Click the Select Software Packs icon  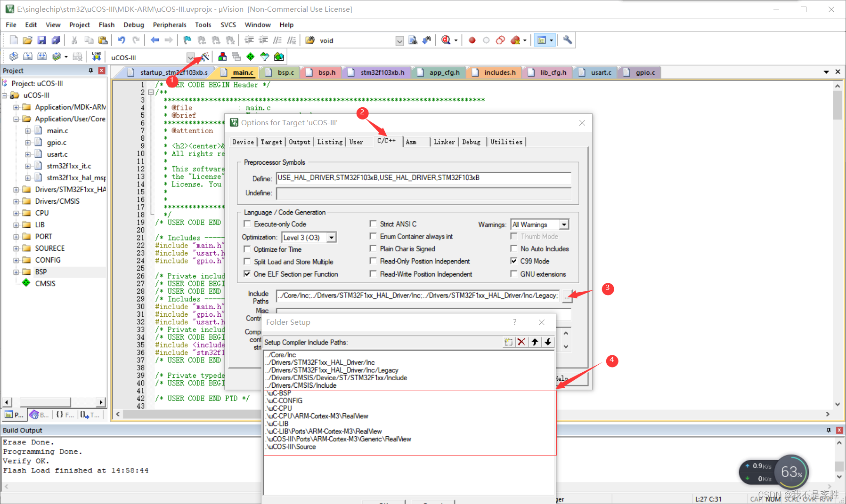pos(265,57)
